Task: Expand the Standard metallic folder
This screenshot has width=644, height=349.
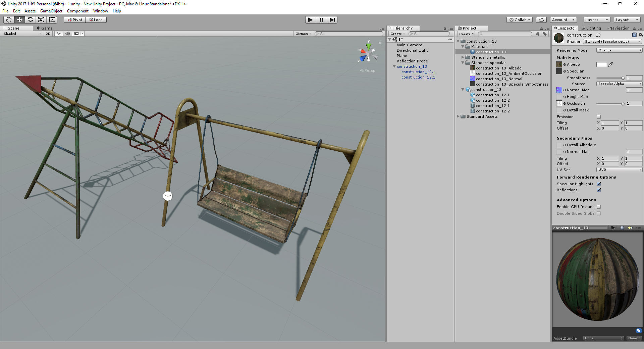Action: pos(463,57)
